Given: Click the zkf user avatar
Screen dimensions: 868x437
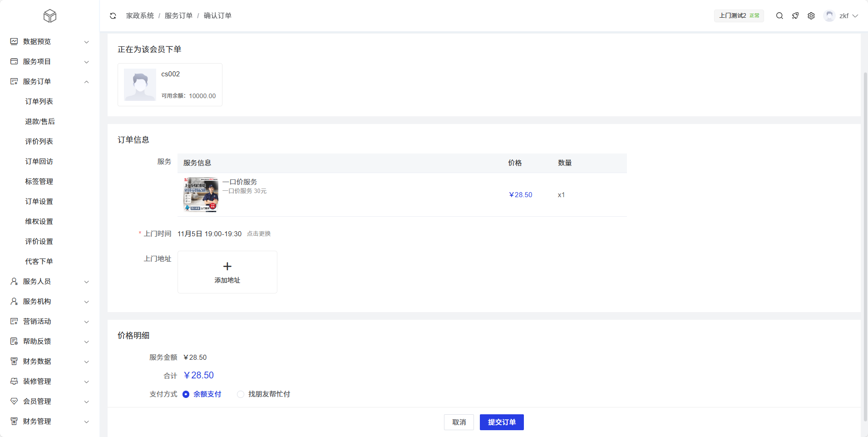Looking at the screenshot, I should 829,16.
